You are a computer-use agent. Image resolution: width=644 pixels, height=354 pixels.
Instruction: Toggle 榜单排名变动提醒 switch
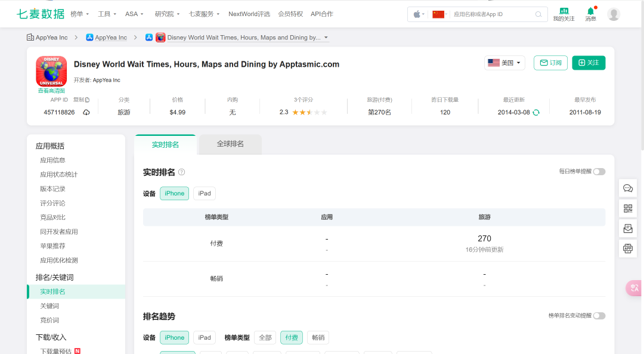tap(599, 316)
